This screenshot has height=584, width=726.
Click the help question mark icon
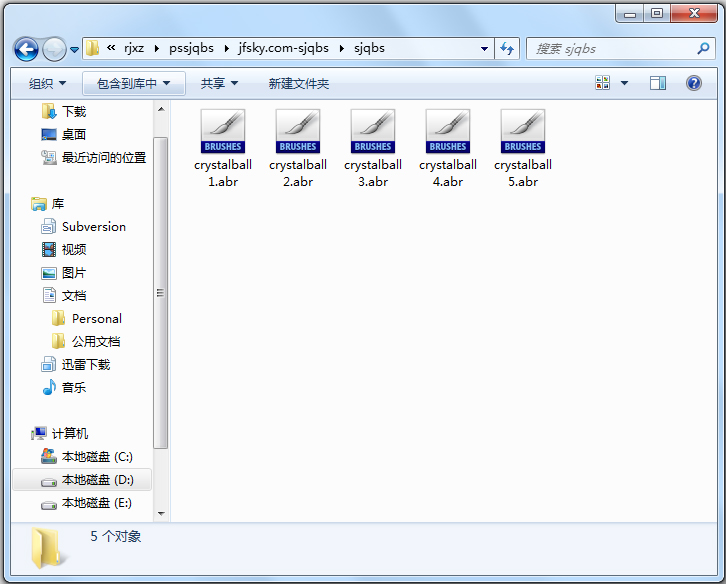coord(693,83)
